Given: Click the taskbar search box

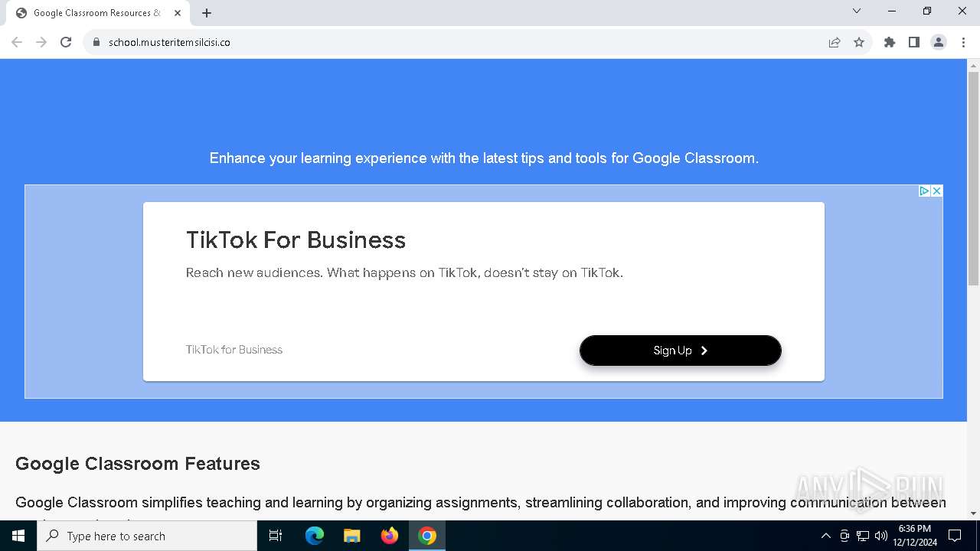Looking at the screenshot, I should pyautogui.click(x=147, y=536).
